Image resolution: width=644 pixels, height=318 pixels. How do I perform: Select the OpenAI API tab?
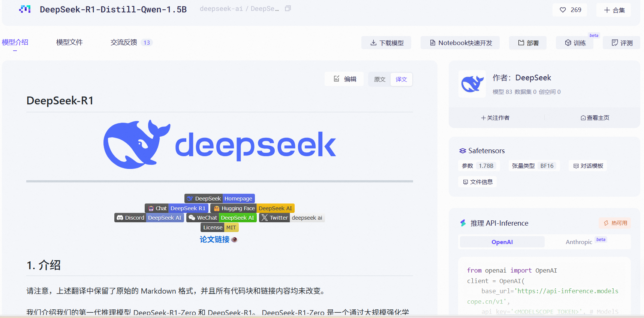(x=502, y=242)
